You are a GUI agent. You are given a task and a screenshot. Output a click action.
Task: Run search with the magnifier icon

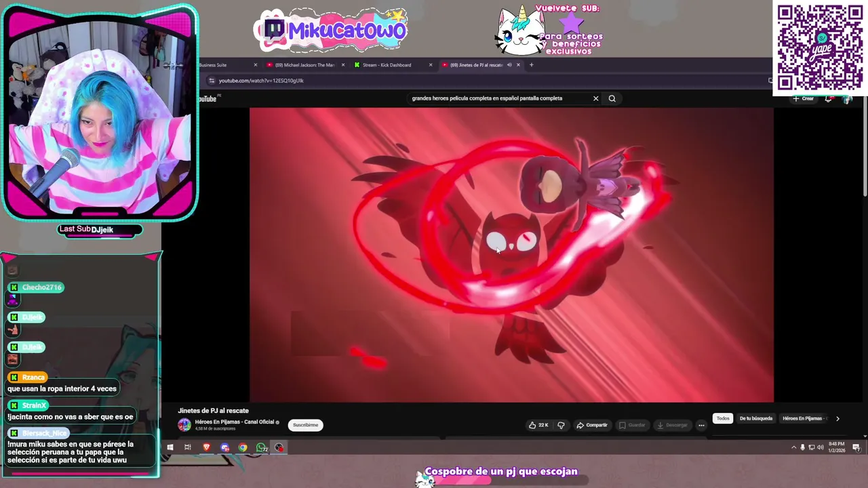(x=612, y=98)
